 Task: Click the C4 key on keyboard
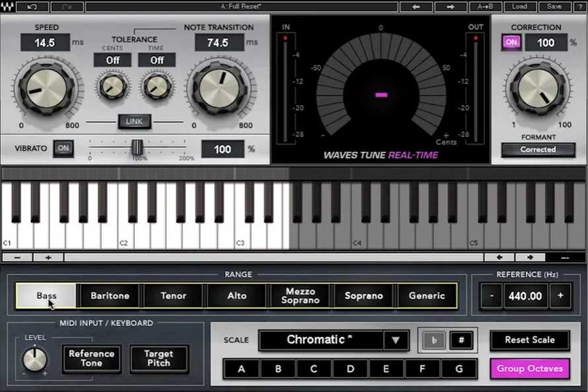[x=359, y=237]
